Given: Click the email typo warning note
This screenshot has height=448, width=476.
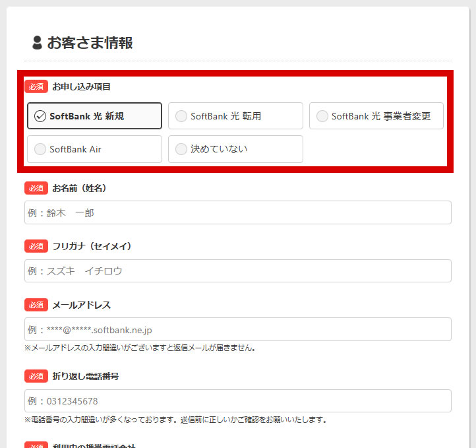Looking at the screenshot, I should coord(140,348).
